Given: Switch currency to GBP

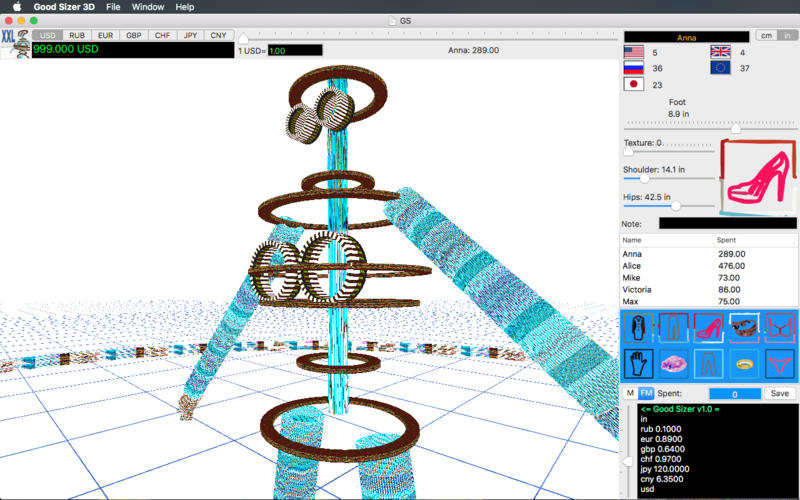Looking at the screenshot, I should click(x=134, y=35).
